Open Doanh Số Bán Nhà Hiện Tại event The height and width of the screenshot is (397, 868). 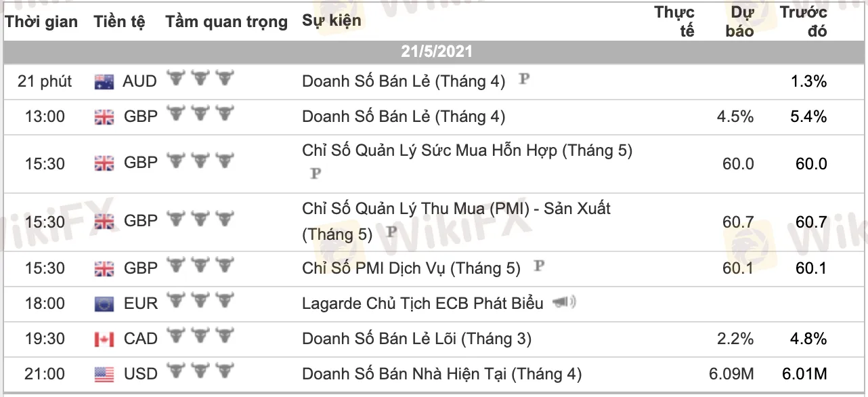pyautogui.click(x=441, y=374)
